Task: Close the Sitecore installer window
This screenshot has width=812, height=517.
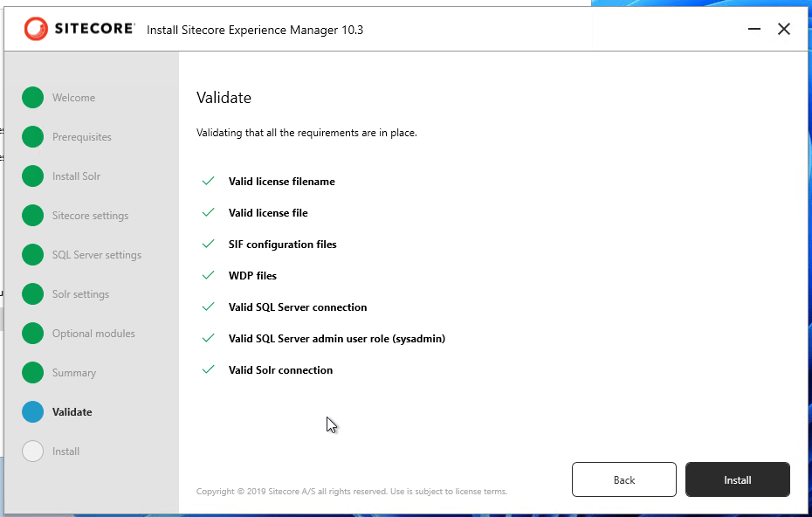Action: [784, 30]
